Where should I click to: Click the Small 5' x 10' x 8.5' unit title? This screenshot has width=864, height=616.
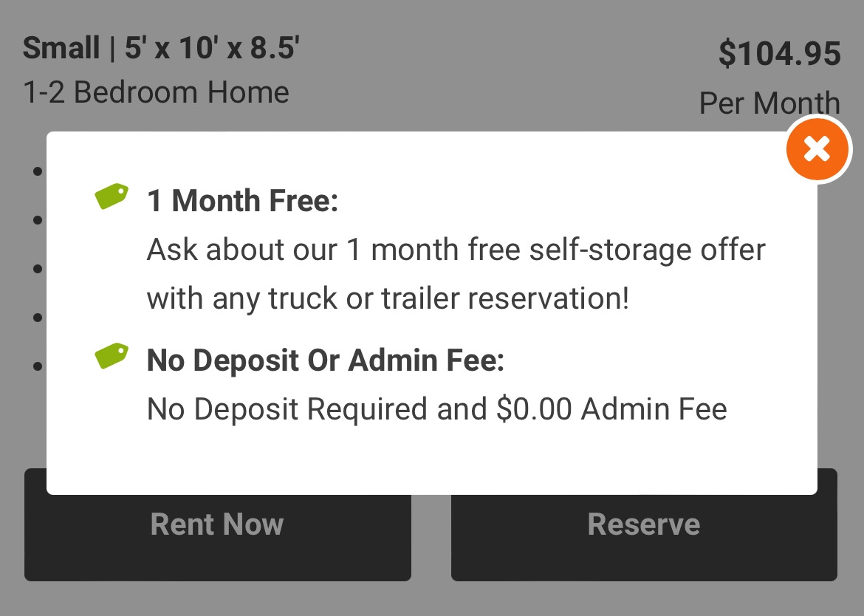pyautogui.click(x=161, y=49)
